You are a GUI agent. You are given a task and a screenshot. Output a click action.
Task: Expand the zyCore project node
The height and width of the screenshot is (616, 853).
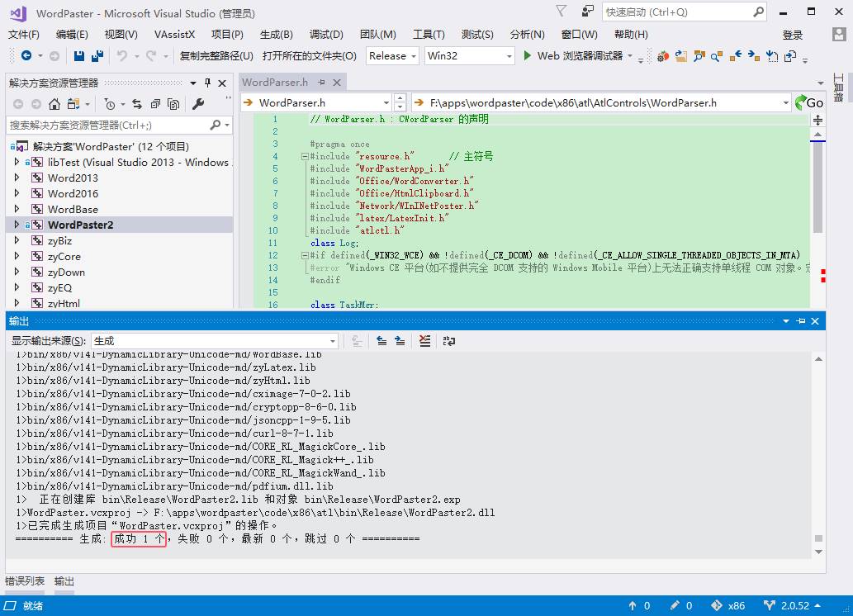pyautogui.click(x=17, y=257)
